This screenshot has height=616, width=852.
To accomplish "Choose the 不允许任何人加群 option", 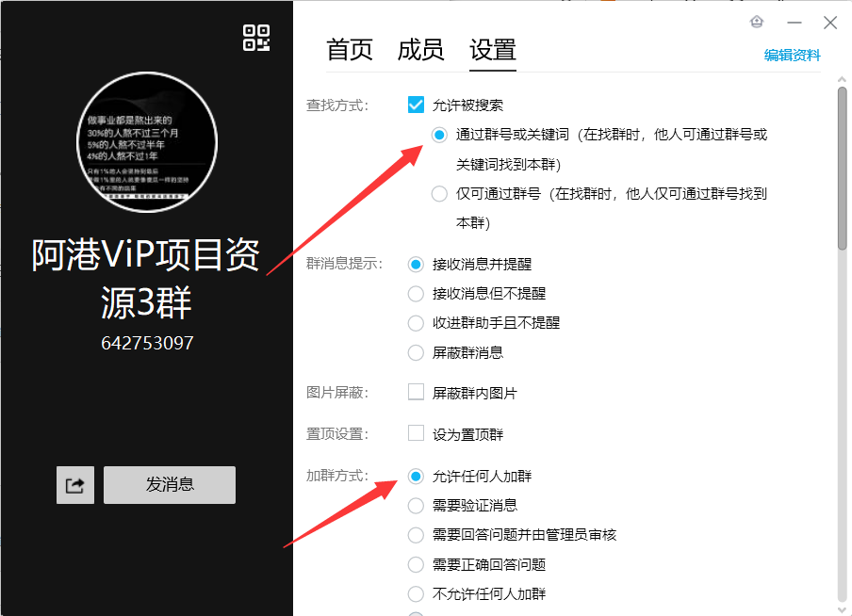I will coord(416,593).
